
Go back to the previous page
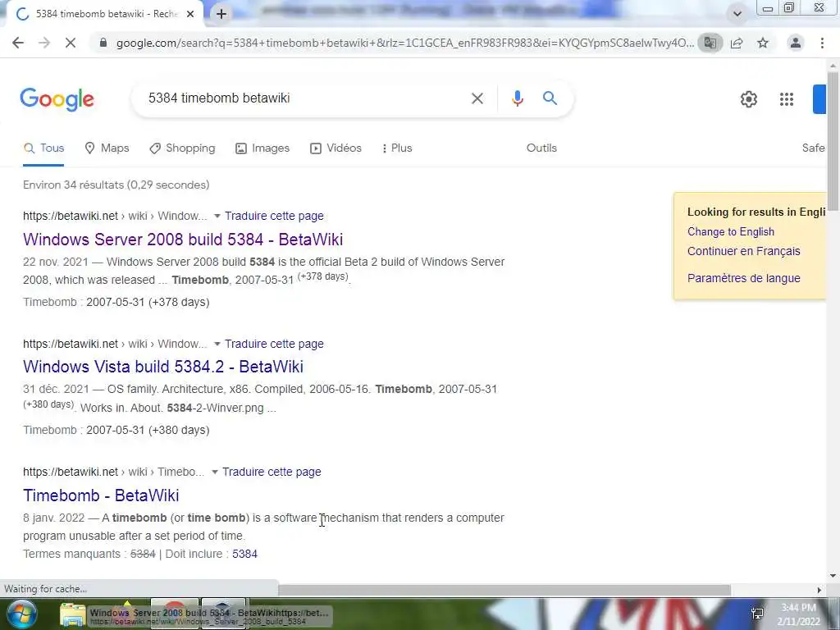[18, 43]
